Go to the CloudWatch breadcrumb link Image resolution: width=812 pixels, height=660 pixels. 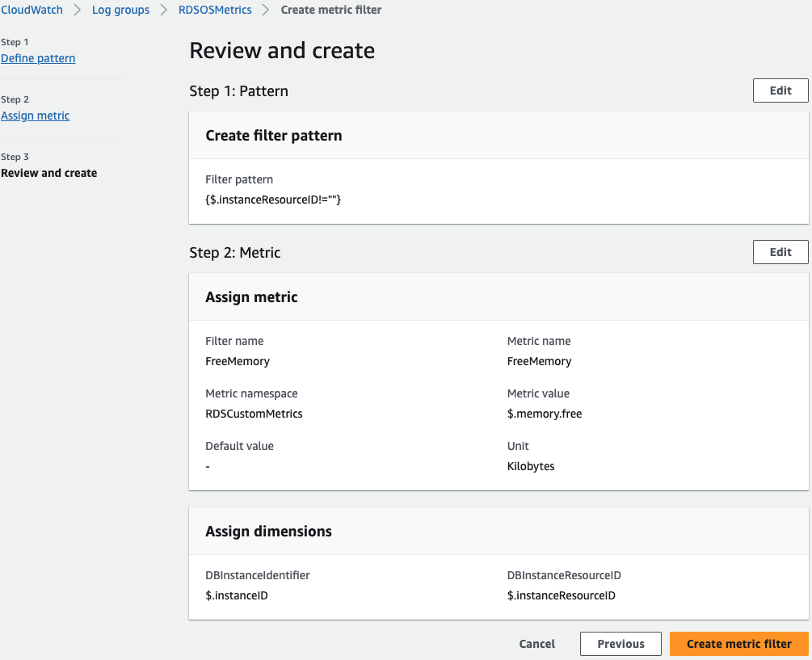32,11
